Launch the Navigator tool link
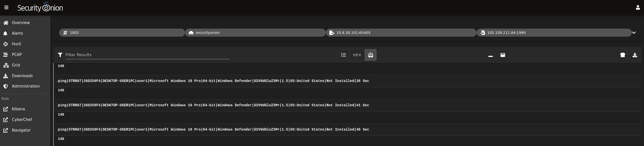The width and height of the screenshot is (644, 146). coord(25,130)
